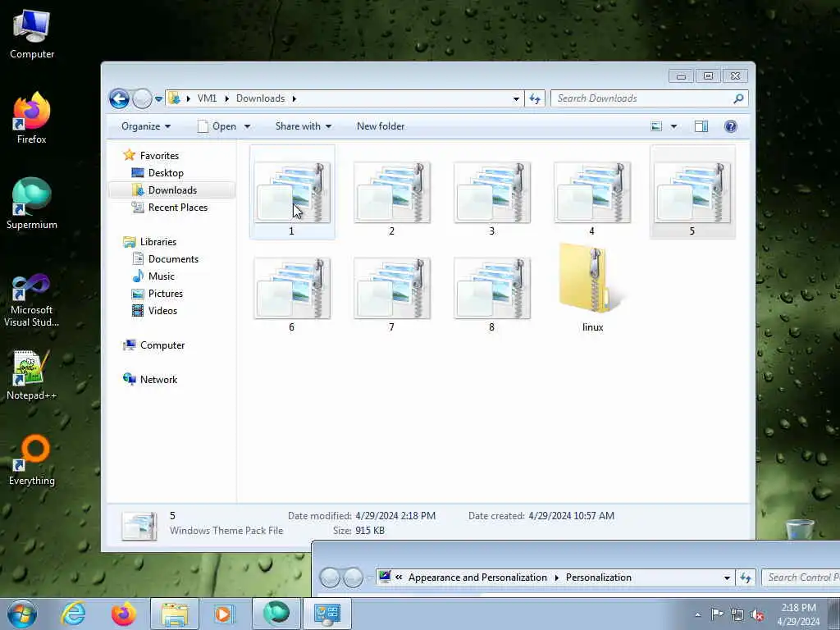
Task: Select Microsoft Visual Studio desktop shortcut
Action: [x=32, y=300]
